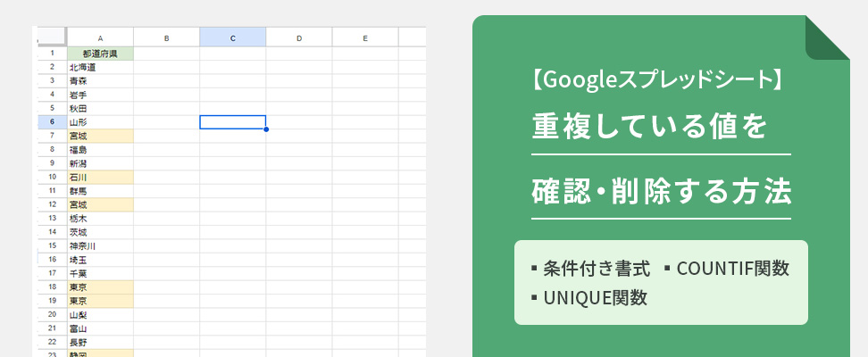
Task: Click the cell containing 山形
Action: tap(100, 122)
